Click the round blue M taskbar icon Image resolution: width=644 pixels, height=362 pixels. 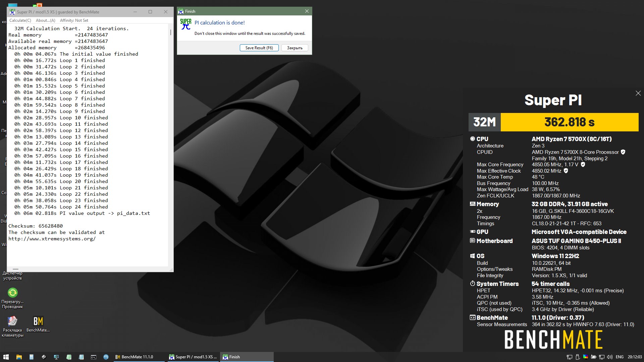106,357
